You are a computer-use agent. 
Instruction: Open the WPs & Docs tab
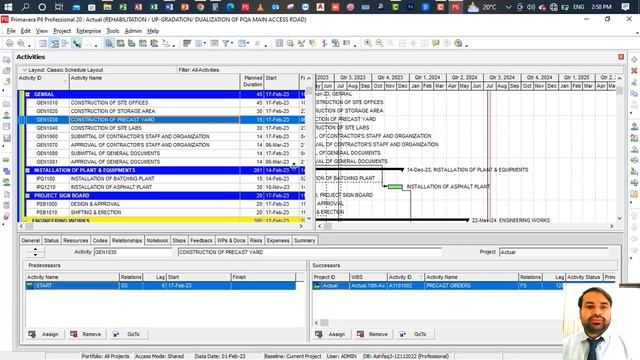click(231, 240)
